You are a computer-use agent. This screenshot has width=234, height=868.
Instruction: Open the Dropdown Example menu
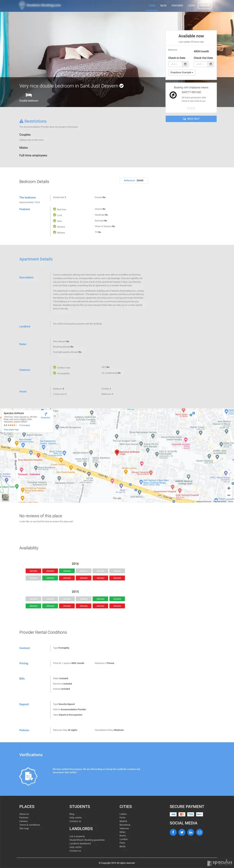pyautogui.click(x=182, y=73)
